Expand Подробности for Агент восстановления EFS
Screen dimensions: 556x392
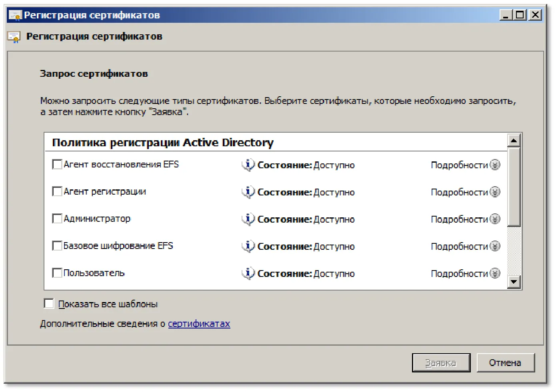point(465,165)
